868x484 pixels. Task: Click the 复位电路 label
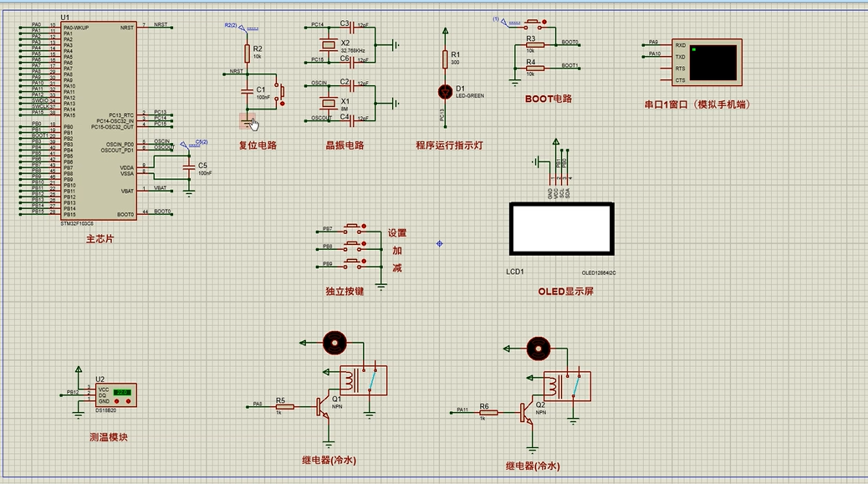pos(258,145)
